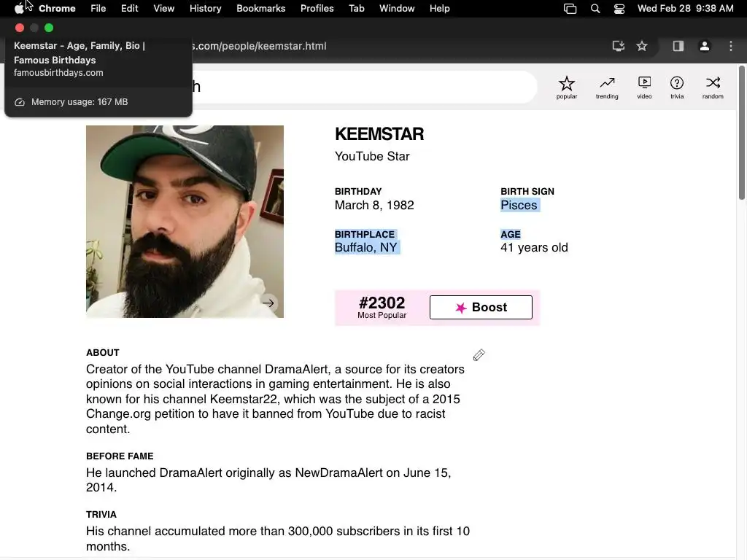Screen dimensions: 747x560
Task: Open the Chrome profile avatar icon
Action: coord(704,46)
